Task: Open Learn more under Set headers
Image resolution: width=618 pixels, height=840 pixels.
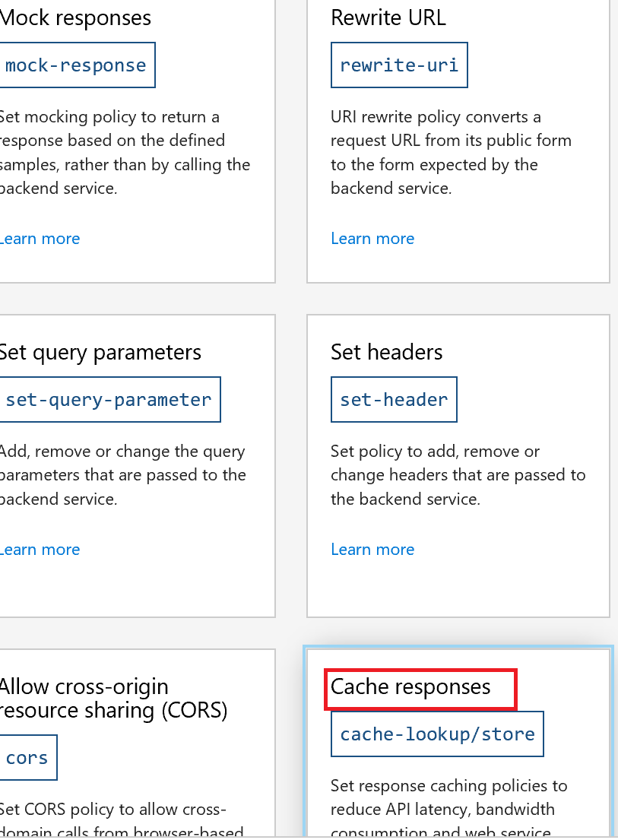Action: pos(372,549)
